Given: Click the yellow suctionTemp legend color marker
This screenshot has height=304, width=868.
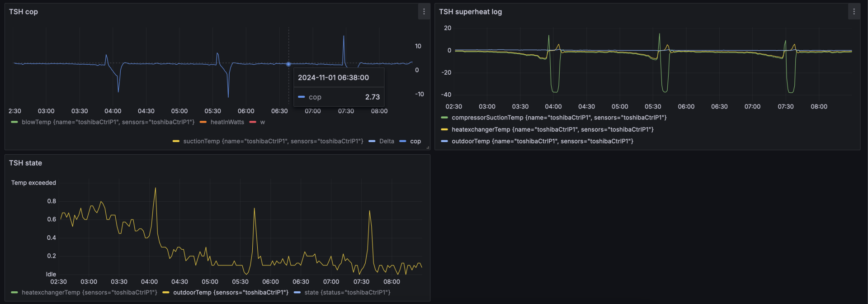Looking at the screenshot, I should click(x=176, y=141).
